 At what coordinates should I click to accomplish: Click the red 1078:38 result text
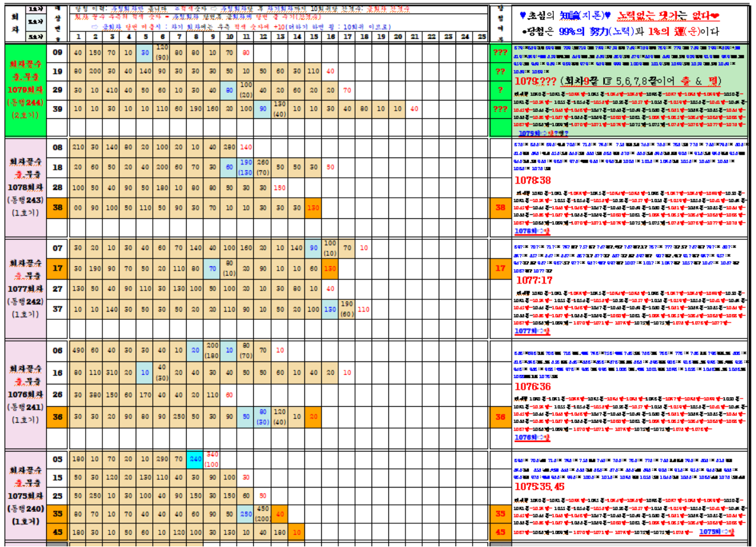point(533,180)
